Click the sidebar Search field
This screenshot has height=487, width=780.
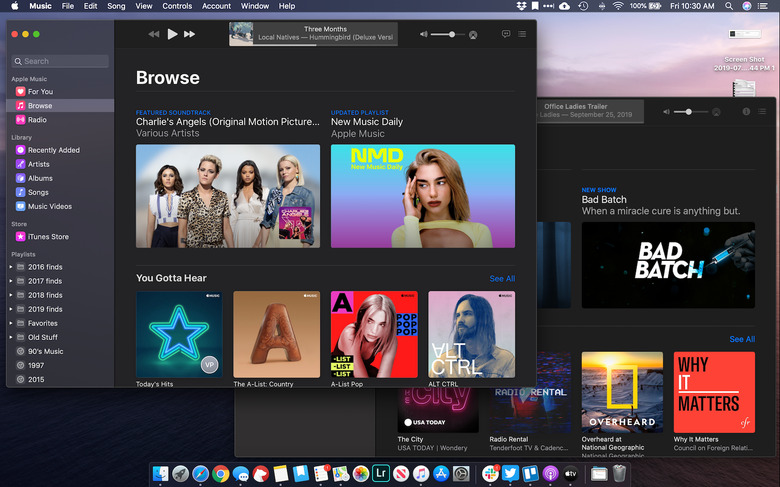point(60,61)
